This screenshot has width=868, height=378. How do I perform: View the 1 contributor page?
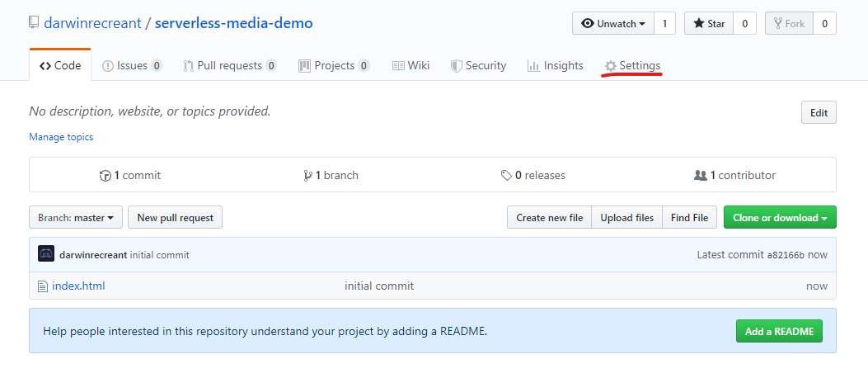pyautogui.click(x=734, y=175)
